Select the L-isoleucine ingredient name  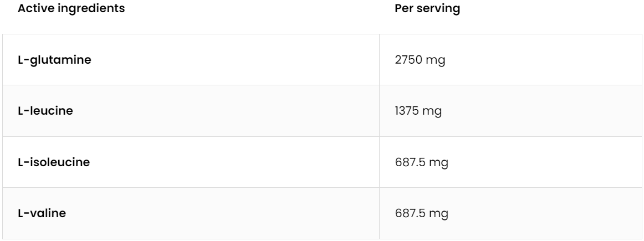pyautogui.click(x=53, y=162)
